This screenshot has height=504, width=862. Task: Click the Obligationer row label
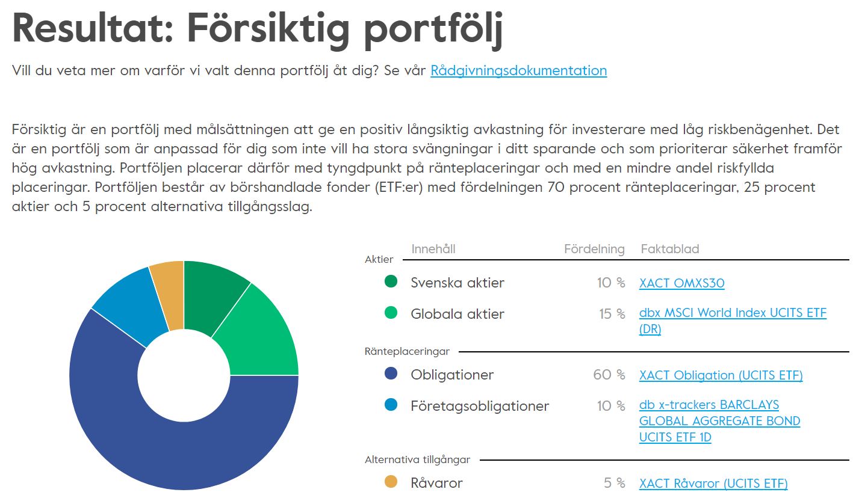(452, 375)
